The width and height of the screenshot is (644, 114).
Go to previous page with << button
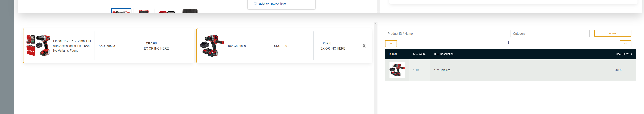391,44
